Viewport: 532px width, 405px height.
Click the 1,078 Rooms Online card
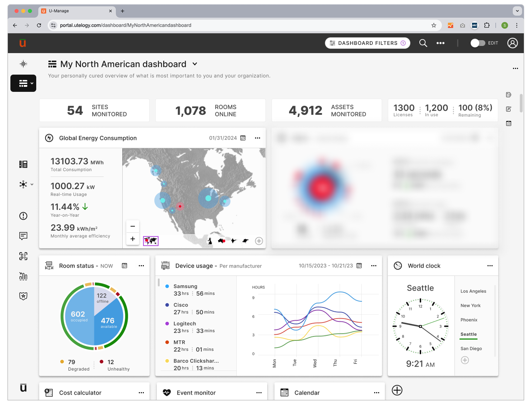pyautogui.click(x=211, y=110)
